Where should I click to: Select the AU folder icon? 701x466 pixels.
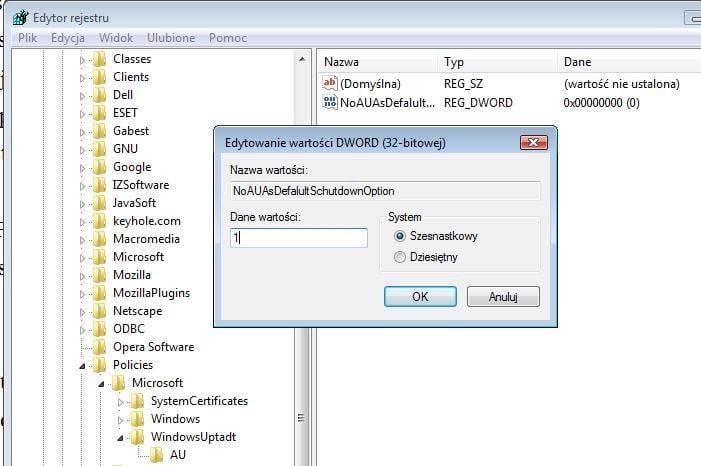(156, 455)
